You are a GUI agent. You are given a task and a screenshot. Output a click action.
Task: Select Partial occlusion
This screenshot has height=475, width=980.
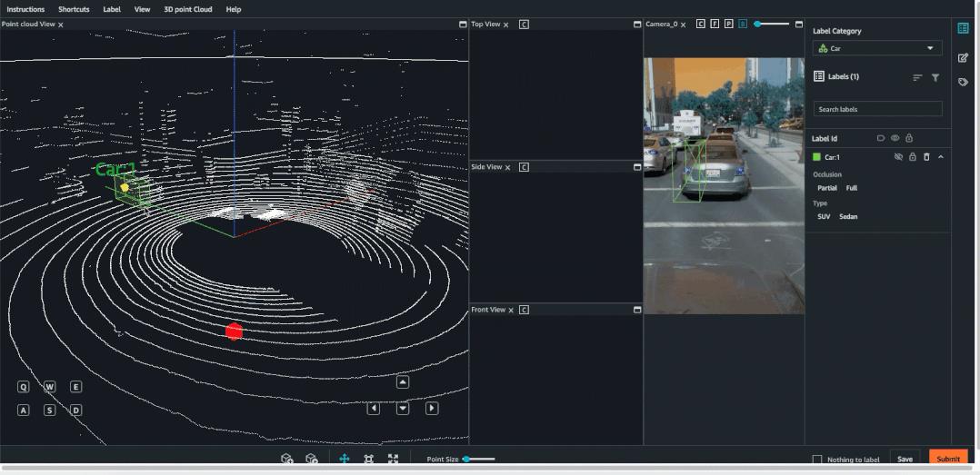(827, 188)
